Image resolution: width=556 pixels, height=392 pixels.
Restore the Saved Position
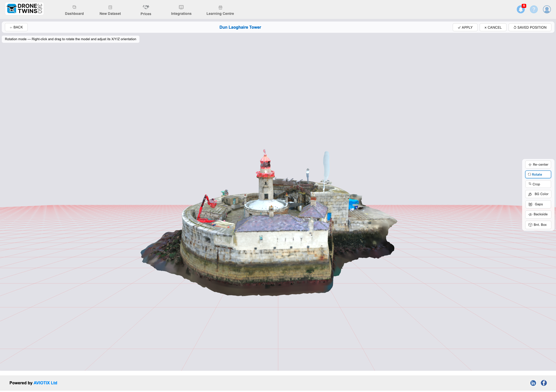tap(530, 27)
